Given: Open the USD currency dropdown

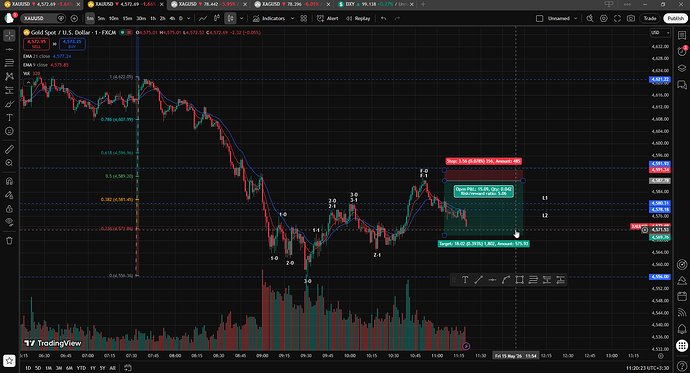Looking at the screenshot, I should point(660,33).
